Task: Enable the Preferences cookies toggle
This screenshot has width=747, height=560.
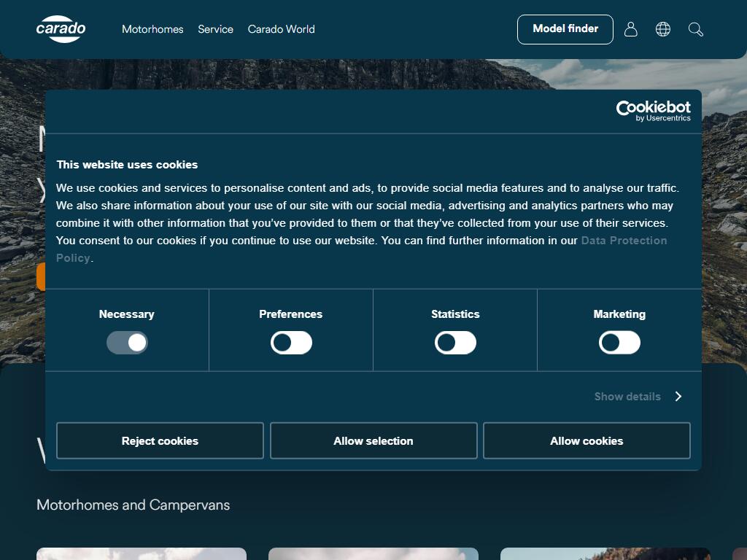Action: pyautogui.click(x=291, y=343)
